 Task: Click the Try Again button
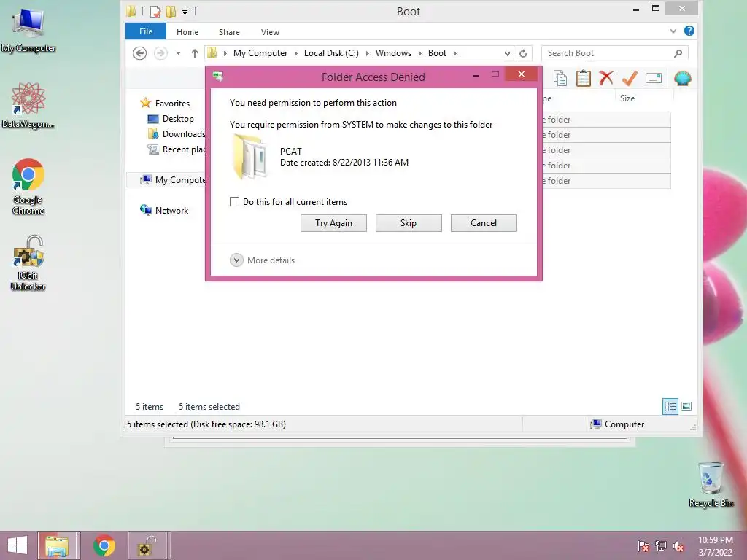[333, 223]
